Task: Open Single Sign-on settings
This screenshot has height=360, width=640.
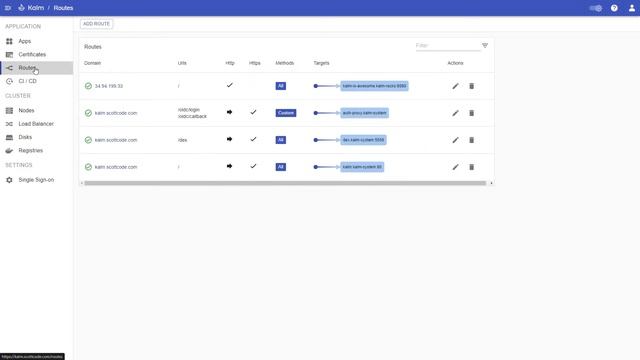Action: click(x=37, y=180)
